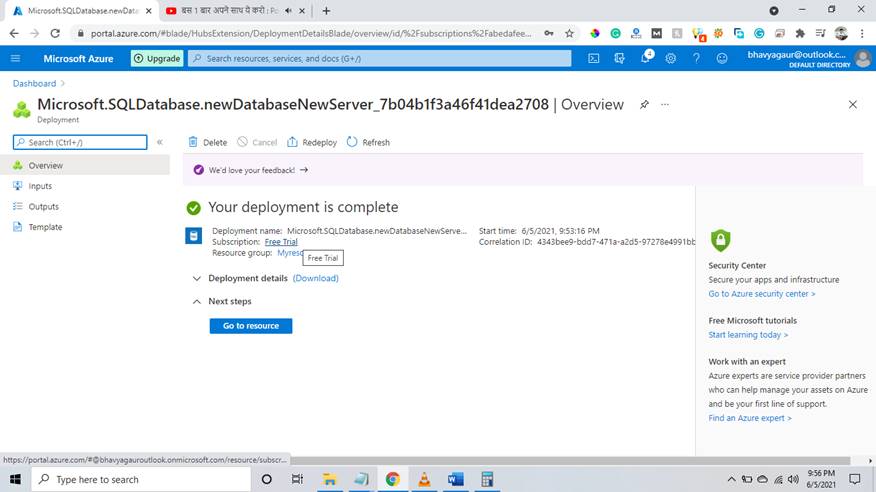Bookmark this page with the star icon

click(569, 34)
